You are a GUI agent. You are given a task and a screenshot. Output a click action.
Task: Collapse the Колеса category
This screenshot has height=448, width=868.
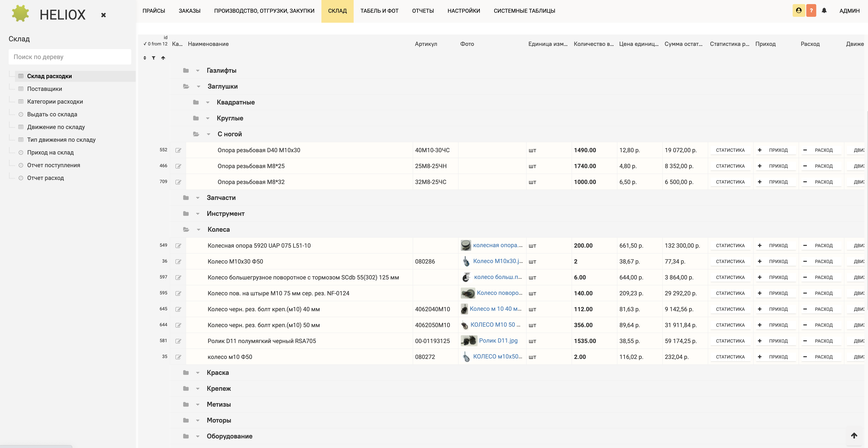(198, 230)
